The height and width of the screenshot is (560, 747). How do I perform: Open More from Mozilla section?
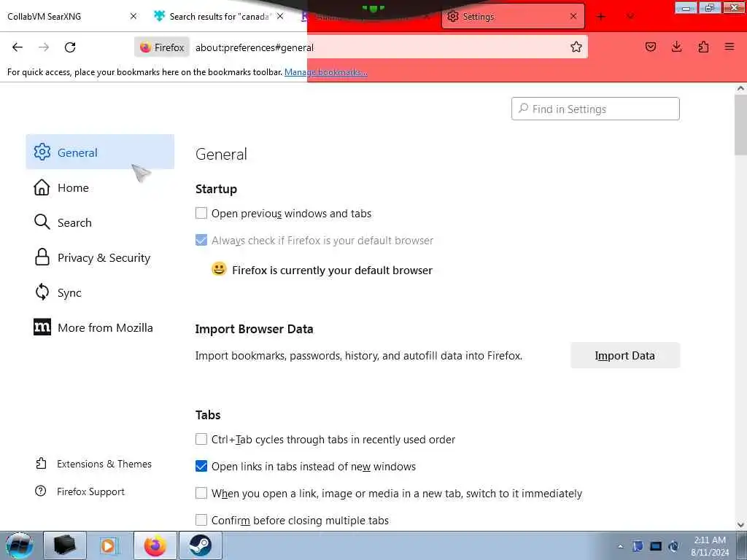coord(100,327)
